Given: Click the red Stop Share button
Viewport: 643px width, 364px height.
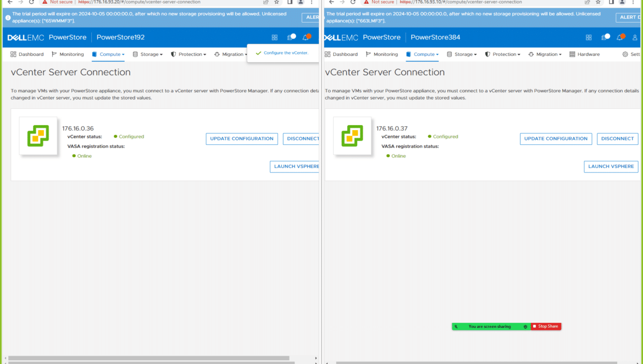Looking at the screenshot, I should pos(546,327).
